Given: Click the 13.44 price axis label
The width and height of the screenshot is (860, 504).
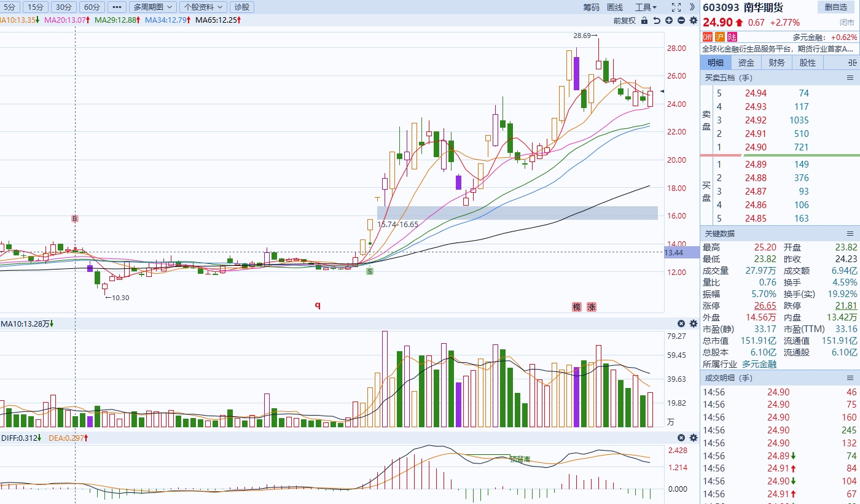Looking at the screenshot, I should pos(681,252).
